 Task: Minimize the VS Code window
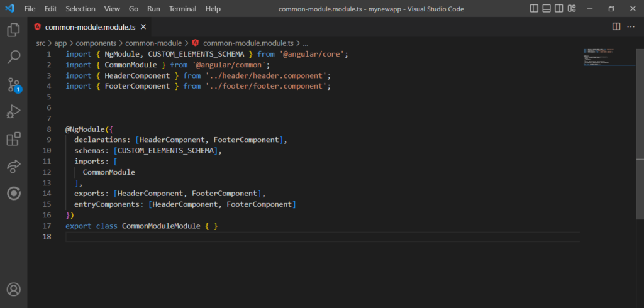point(590,9)
